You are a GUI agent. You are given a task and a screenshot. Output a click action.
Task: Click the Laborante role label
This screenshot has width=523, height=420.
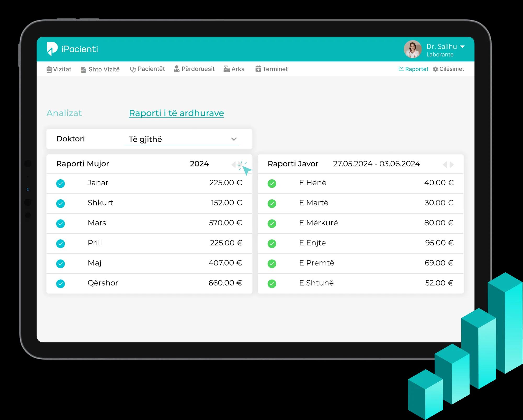[440, 55]
